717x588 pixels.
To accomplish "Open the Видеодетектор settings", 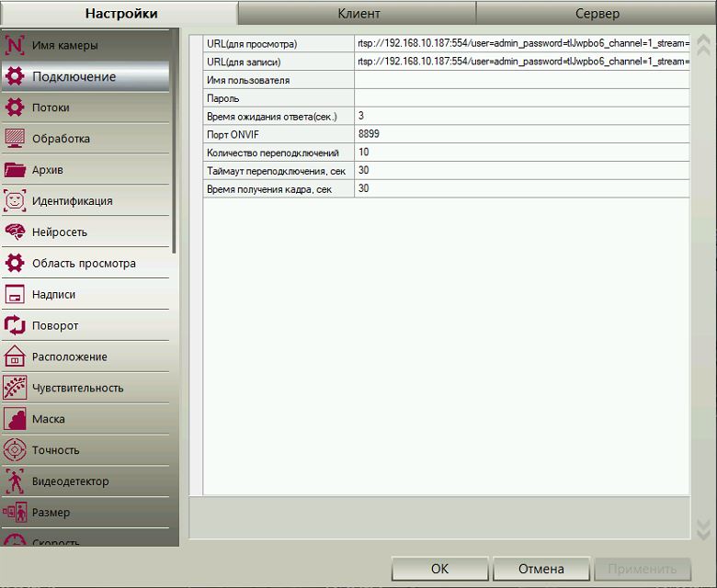I will coord(85,481).
